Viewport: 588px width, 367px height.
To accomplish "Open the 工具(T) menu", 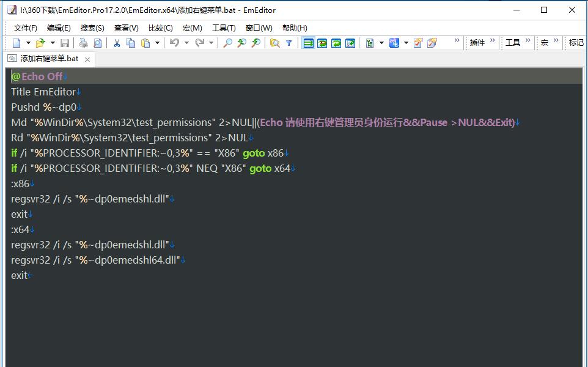I will (x=224, y=28).
